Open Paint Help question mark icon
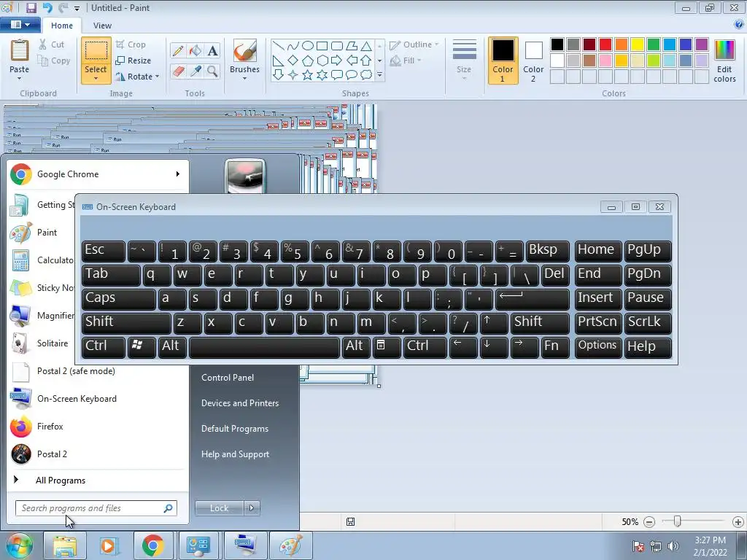 pos(739,25)
